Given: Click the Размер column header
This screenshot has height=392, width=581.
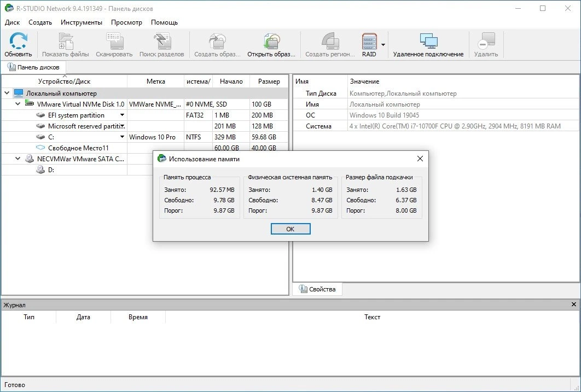Looking at the screenshot, I should click(x=269, y=81).
